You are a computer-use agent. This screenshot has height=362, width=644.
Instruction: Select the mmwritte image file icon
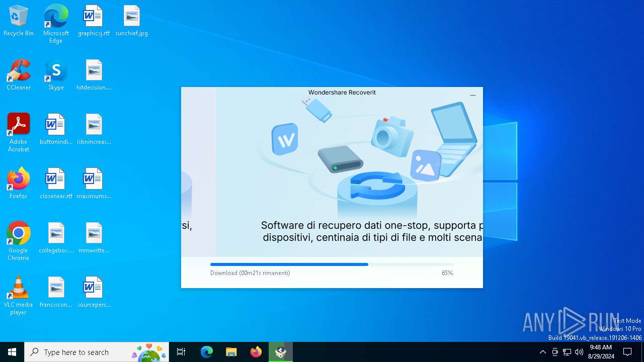point(94,238)
